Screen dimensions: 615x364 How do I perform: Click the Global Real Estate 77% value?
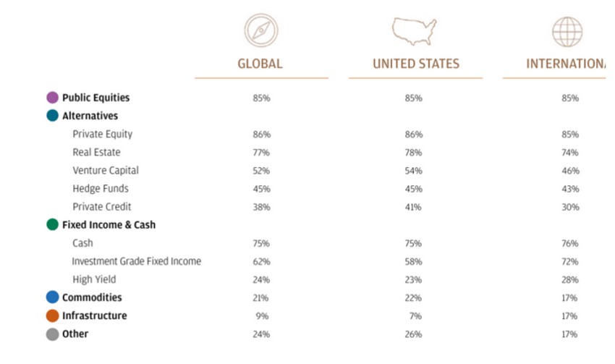[261, 153]
